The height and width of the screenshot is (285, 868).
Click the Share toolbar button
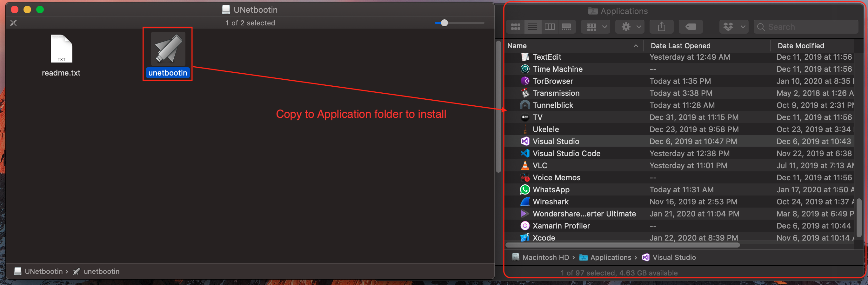point(661,27)
